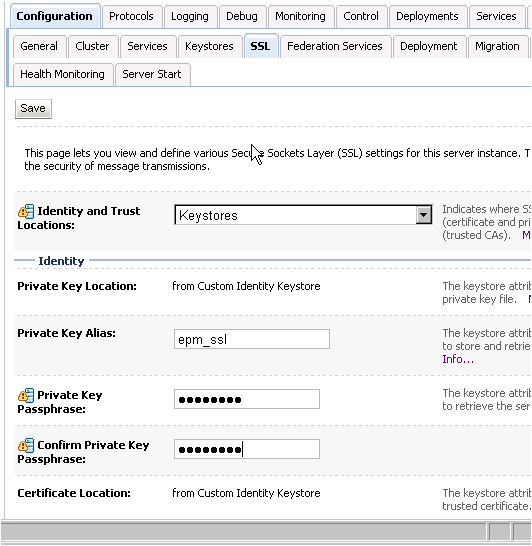This screenshot has height=546, width=532.
Task: Open the Logging tab
Action: click(190, 16)
